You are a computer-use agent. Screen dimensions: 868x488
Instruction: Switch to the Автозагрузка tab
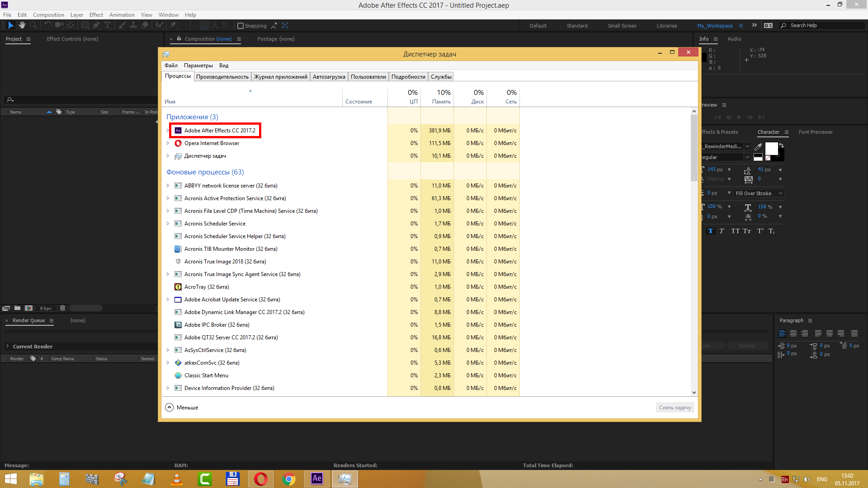[329, 77]
